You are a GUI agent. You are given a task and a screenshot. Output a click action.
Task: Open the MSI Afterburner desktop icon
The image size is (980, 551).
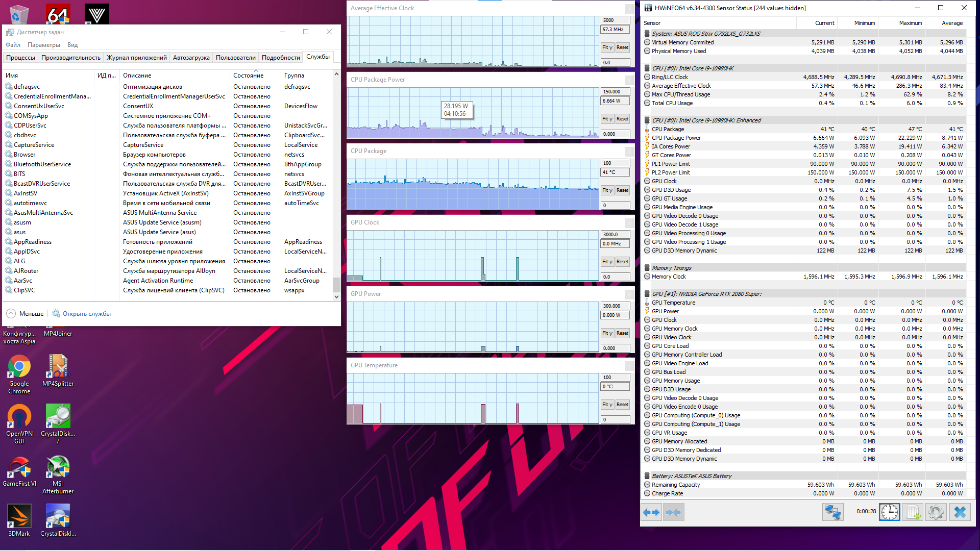(58, 474)
